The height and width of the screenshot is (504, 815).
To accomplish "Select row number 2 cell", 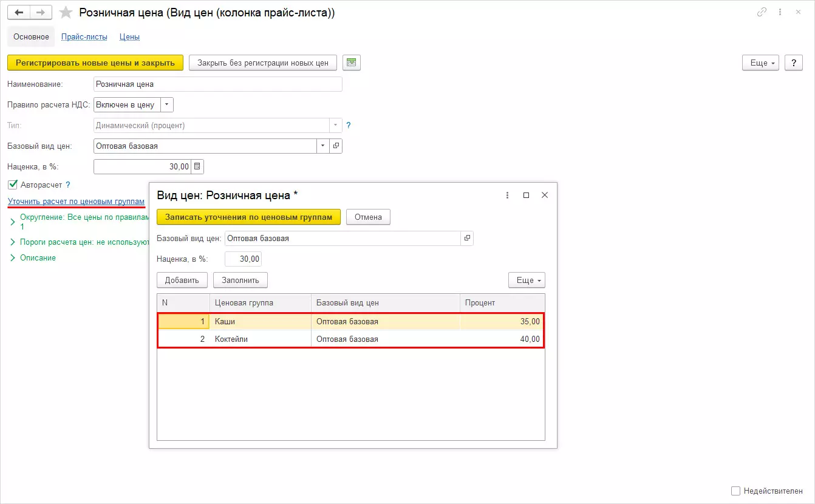I will click(x=183, y=339).
